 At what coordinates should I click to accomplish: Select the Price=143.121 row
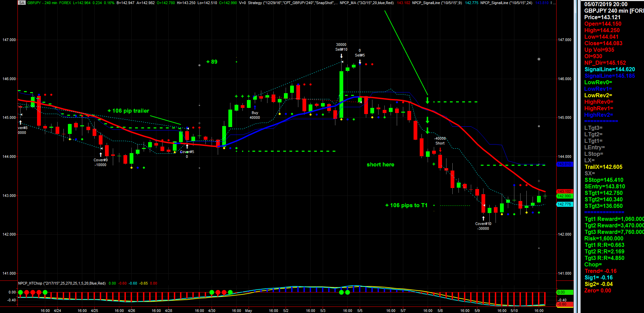[603, 17]
